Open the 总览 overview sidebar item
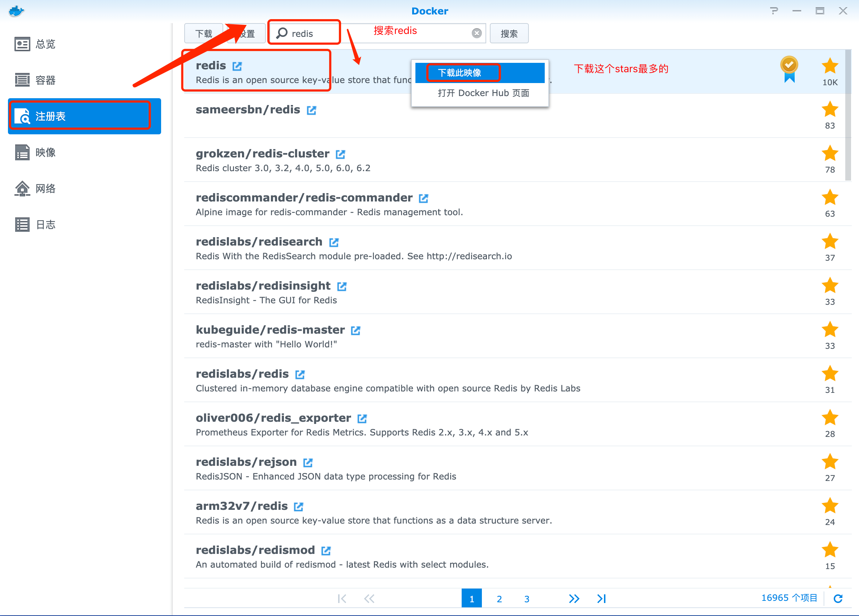Viewport: 859px width, 616px height. [x=46, y=44]
